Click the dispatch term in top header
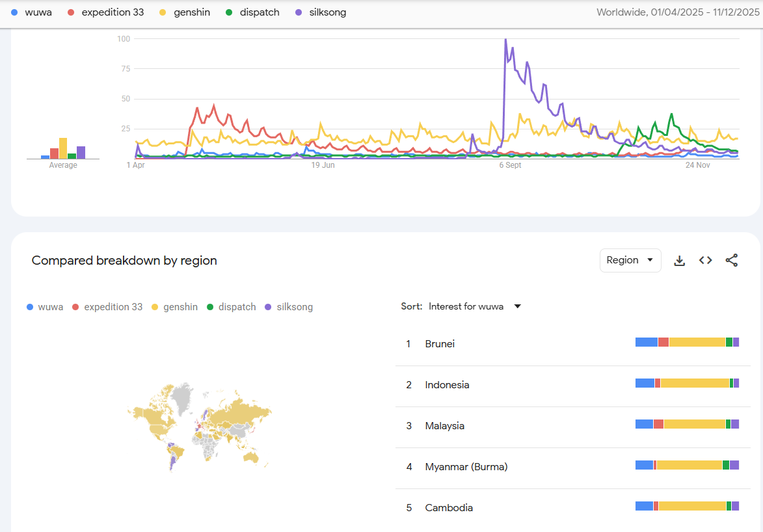763x532 pixels. pyautogui.click(x=260, y=12)
